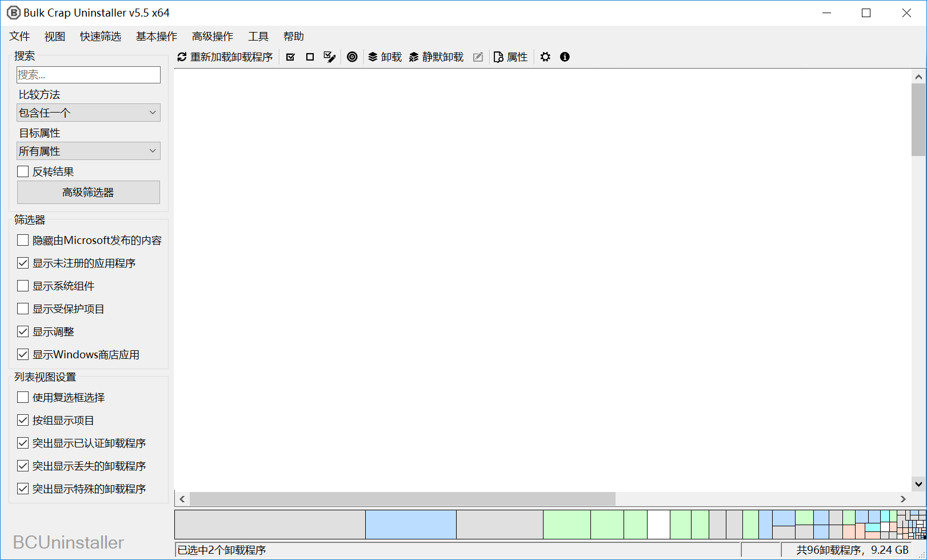Screen dimensions: 927x560
Task: Open the 基本操作 menu
Action: point(157,36)
